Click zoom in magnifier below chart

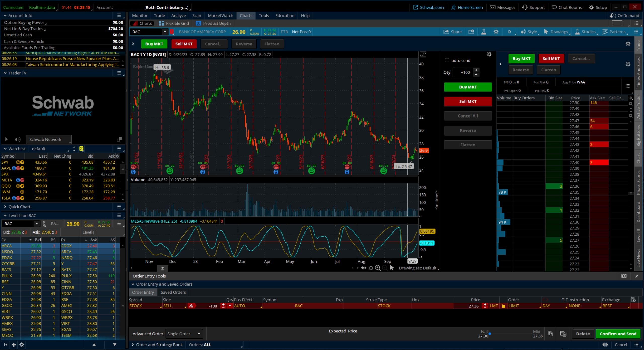pyautogui.click(x=378, y=268)
